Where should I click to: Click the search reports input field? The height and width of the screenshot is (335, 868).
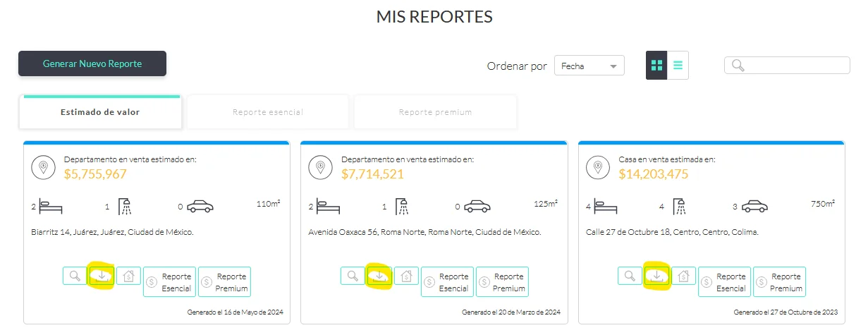[x=795, y=66]
